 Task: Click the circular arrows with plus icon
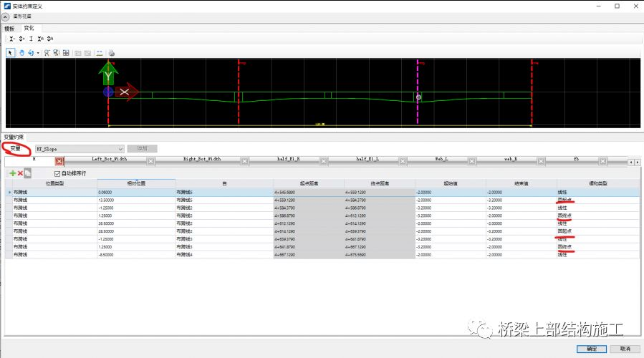[x=21, y=39]
